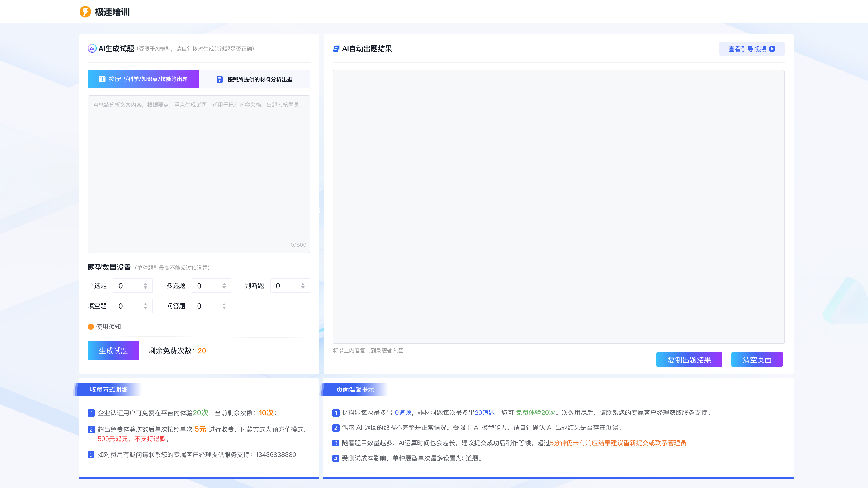
Task: Click the 0/500 character counter
Action: [x=298, y=245]
